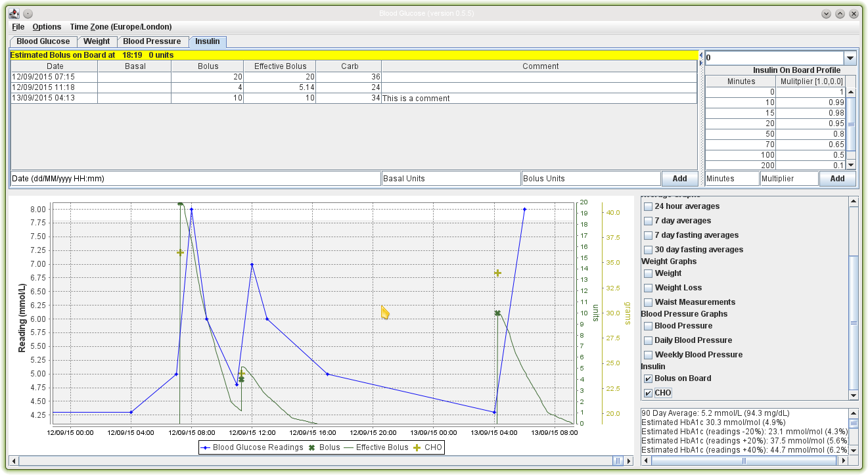Click the Java application icon in title bar
The image size is (868, 475).
point(13,13)
